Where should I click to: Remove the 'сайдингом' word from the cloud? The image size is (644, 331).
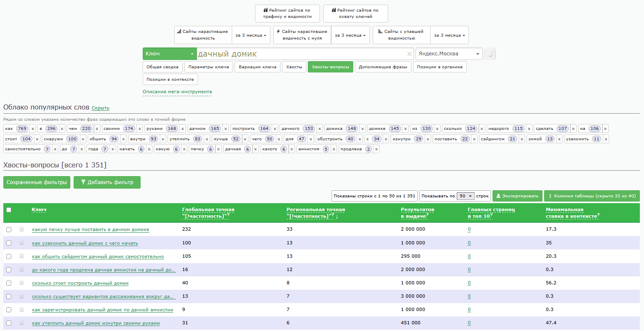tap(522, 139)
